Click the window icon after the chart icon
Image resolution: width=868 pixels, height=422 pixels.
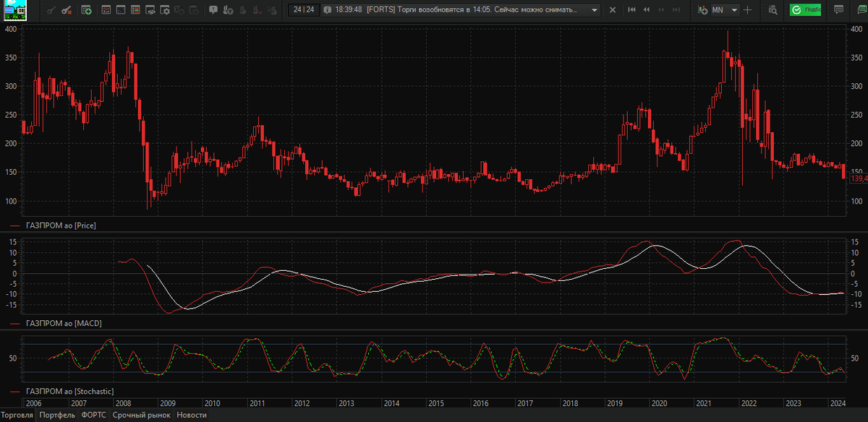(x=120, y=10)
